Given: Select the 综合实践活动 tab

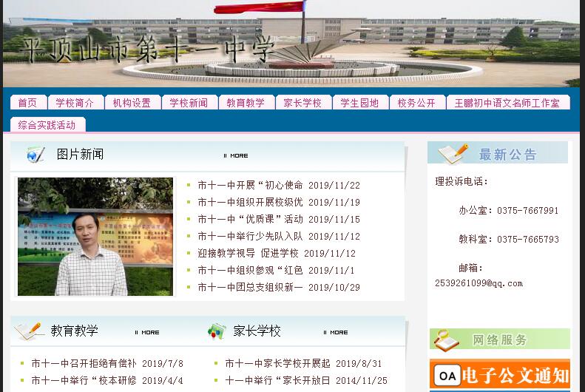Looking at the screenshot, I should pyautogui.click(x=48, y=124).
